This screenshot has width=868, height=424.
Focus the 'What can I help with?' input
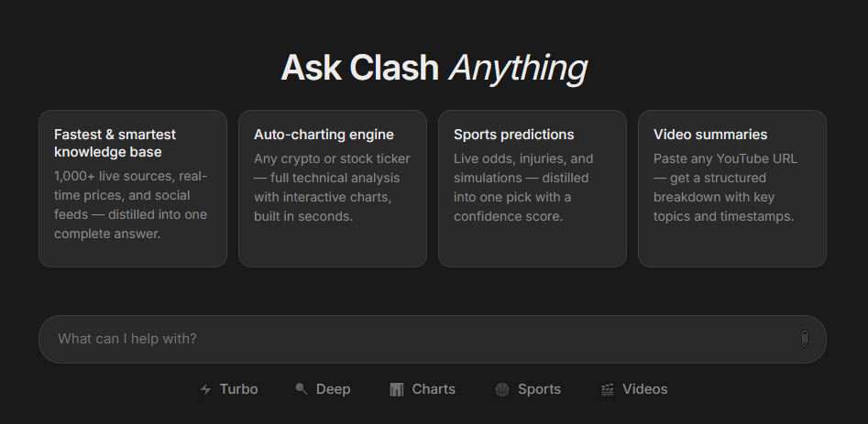[x=412, y=339]
